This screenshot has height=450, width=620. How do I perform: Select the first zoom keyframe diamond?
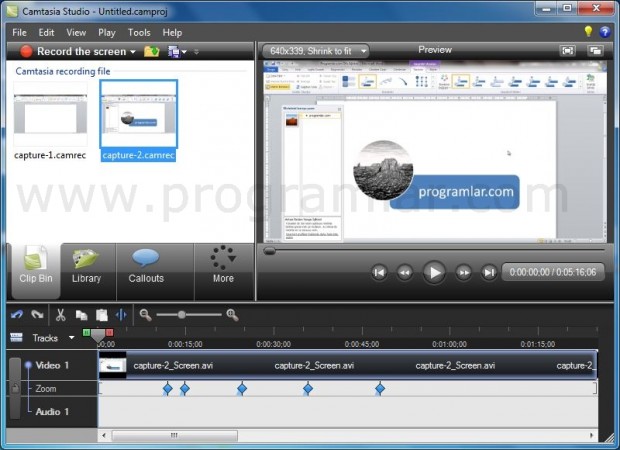[x=168, y=389]
